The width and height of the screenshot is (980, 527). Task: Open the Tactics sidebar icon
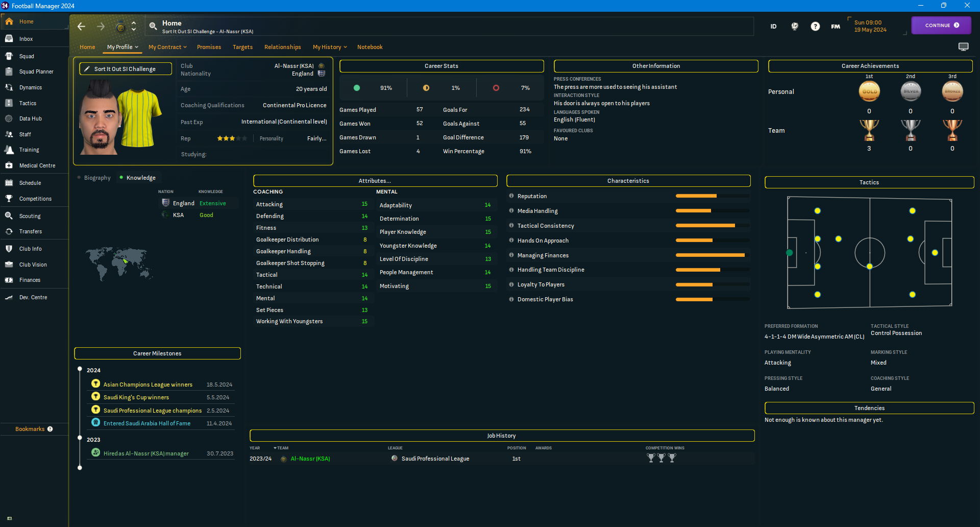pos(9,103)
